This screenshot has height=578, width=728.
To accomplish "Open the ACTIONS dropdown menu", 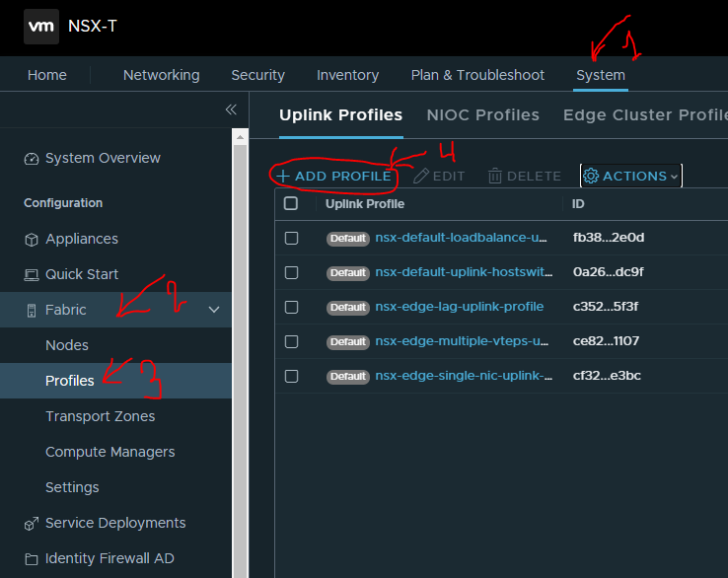I will click(631, 176).
